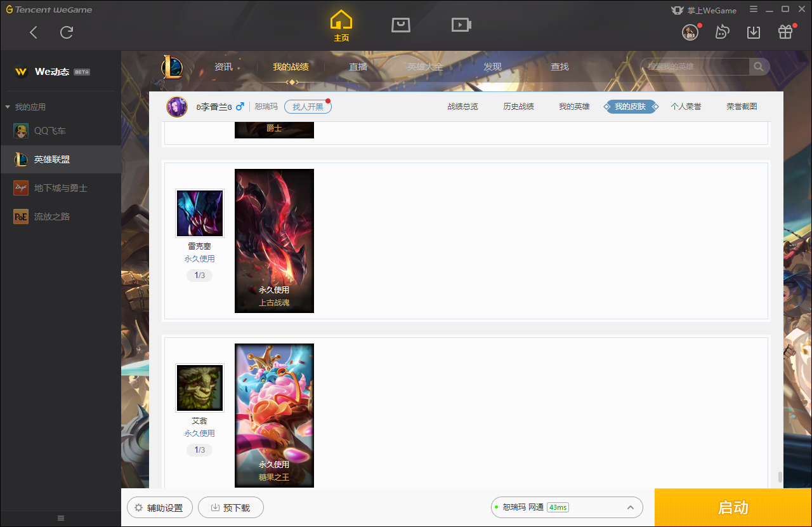Click the League of Legends logo
Viewport: 812px width, 527px height.
[x=172, y=67]
